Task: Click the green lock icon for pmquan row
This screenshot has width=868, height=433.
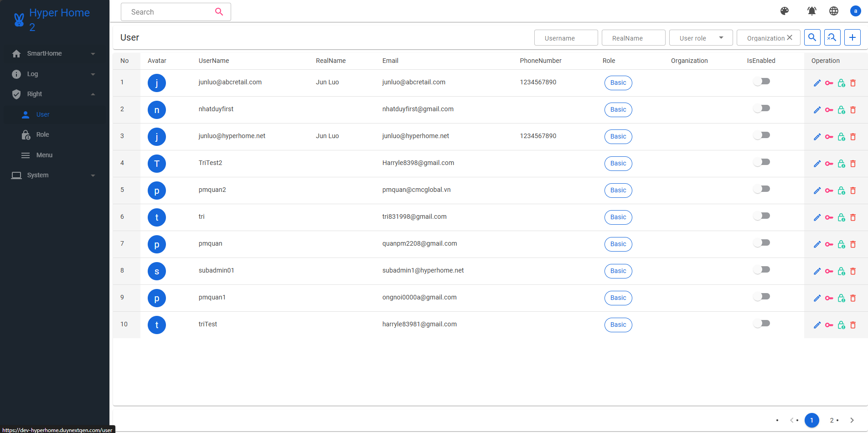Action: click(842, 244)
